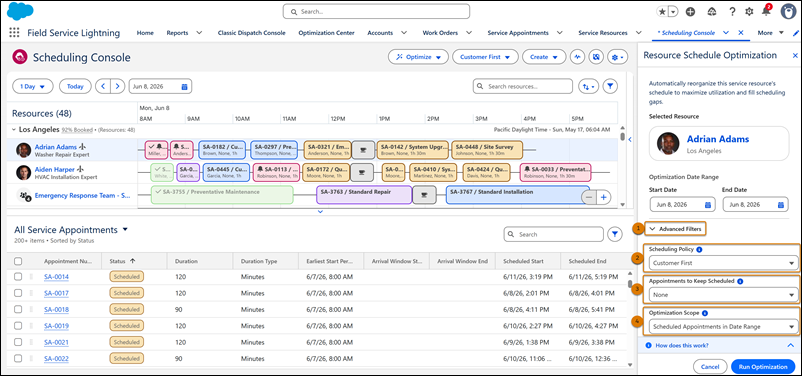Click the edit navigation pencil icon
The width and height of the screenshot is (802, 376).
796,33
